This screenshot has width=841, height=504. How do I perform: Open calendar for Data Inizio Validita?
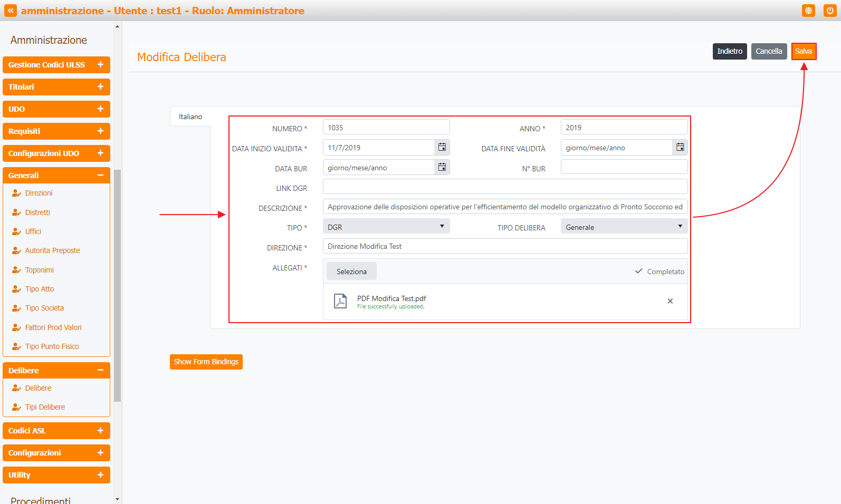pyautogui.click(x=442, y=148)
